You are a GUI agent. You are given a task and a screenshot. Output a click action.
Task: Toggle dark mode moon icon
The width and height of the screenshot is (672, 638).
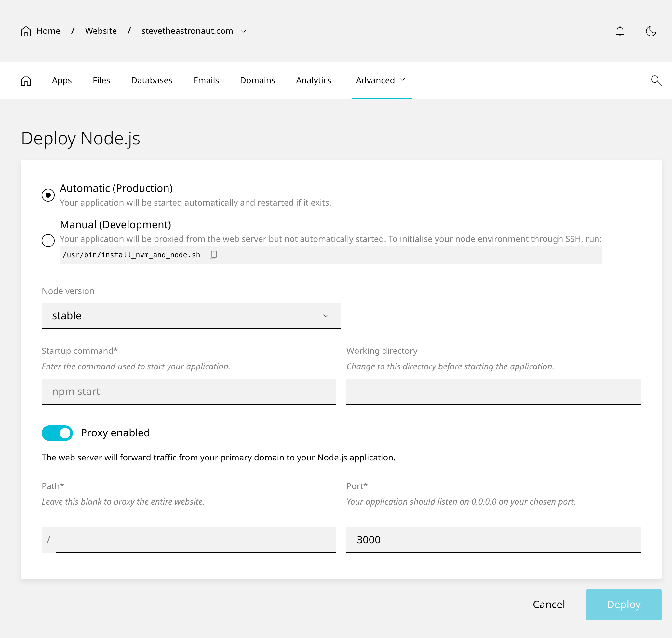click(x=651, y=31)
